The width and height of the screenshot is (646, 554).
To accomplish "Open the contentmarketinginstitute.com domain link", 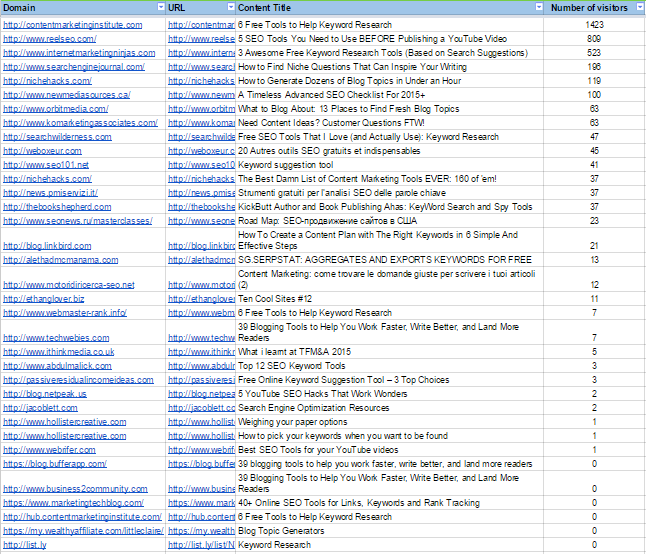I will [x=73, y=25].
